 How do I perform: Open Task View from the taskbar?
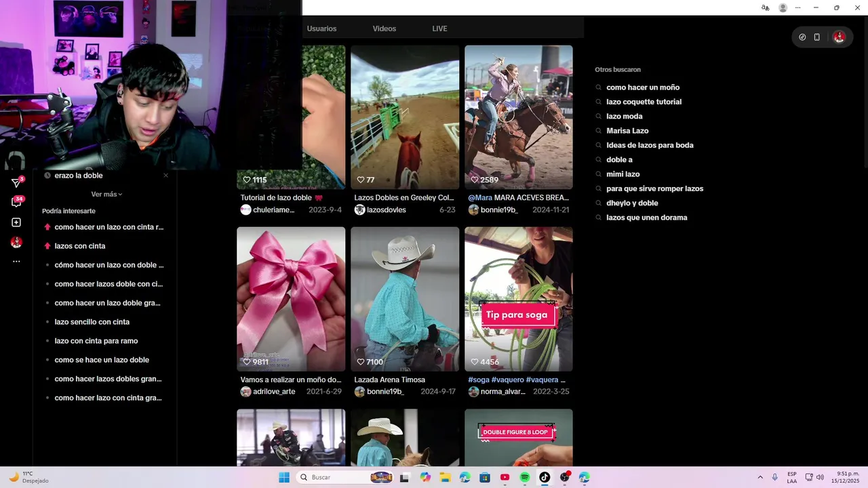coord(405,477)
